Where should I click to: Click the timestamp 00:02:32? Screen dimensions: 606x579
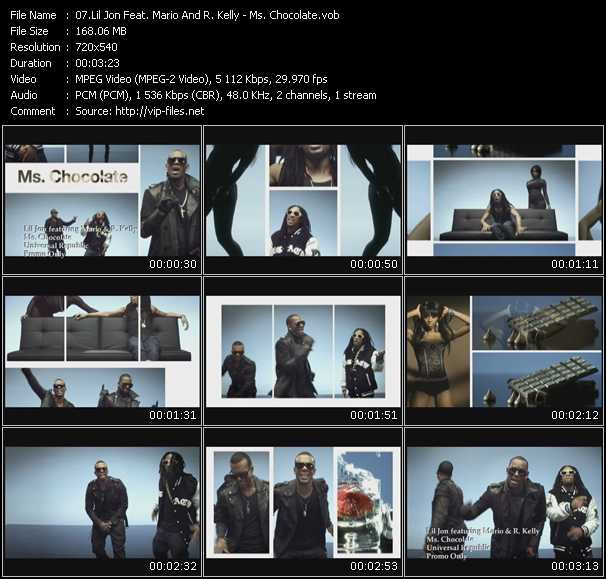pyautogui.click(x=173, y=566)
